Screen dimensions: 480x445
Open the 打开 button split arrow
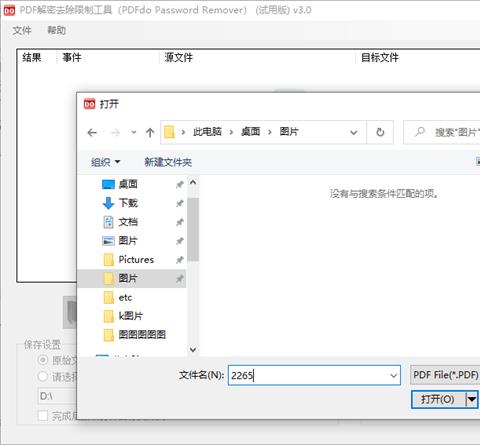click(472, 399)
